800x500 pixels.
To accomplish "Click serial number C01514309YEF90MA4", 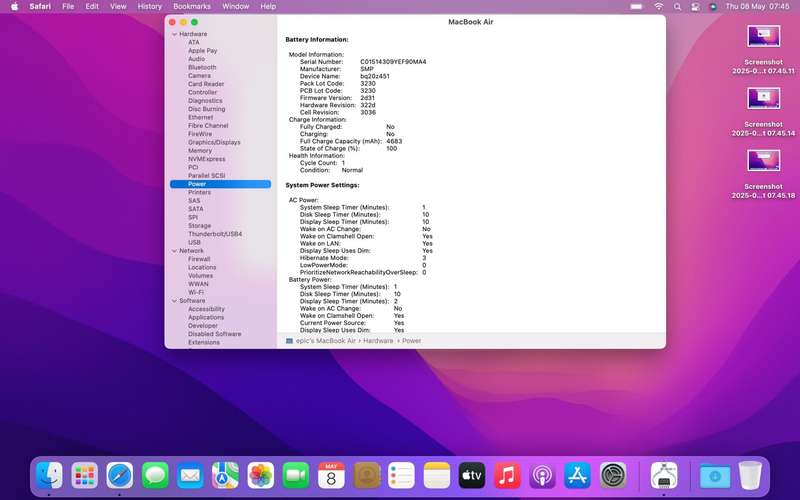I will [393, 62].
